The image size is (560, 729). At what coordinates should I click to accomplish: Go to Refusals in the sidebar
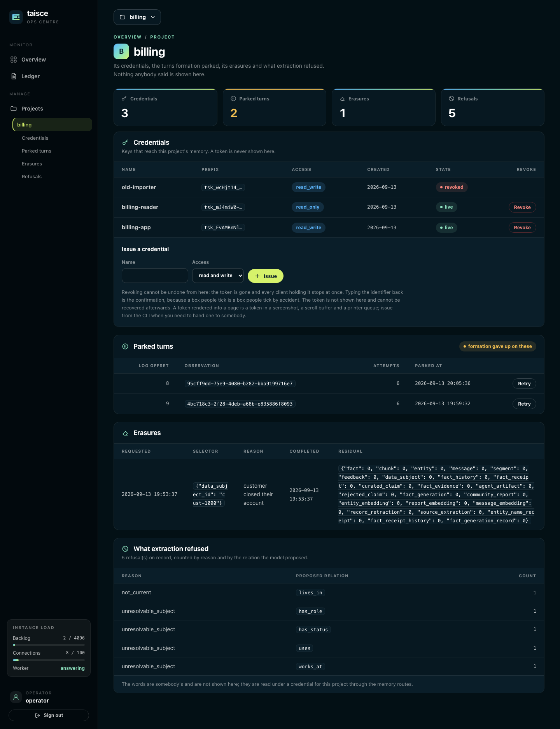click(x=31, y=177)
